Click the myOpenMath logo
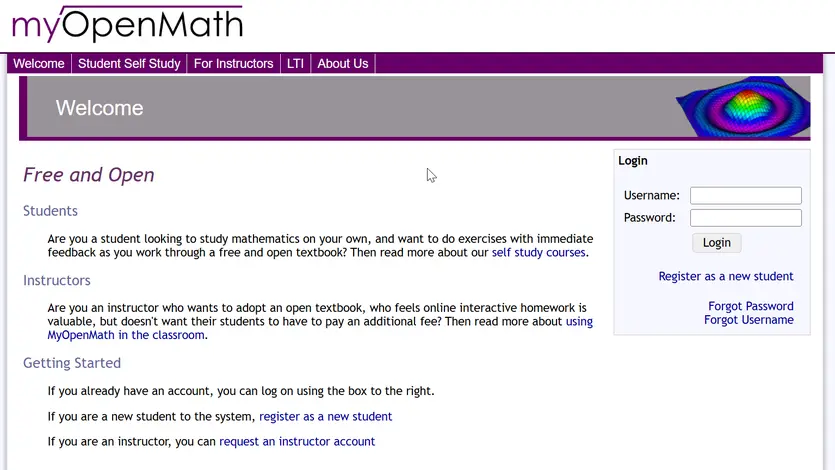Screen dimensions: 835x470 click(x=127, y=24)
